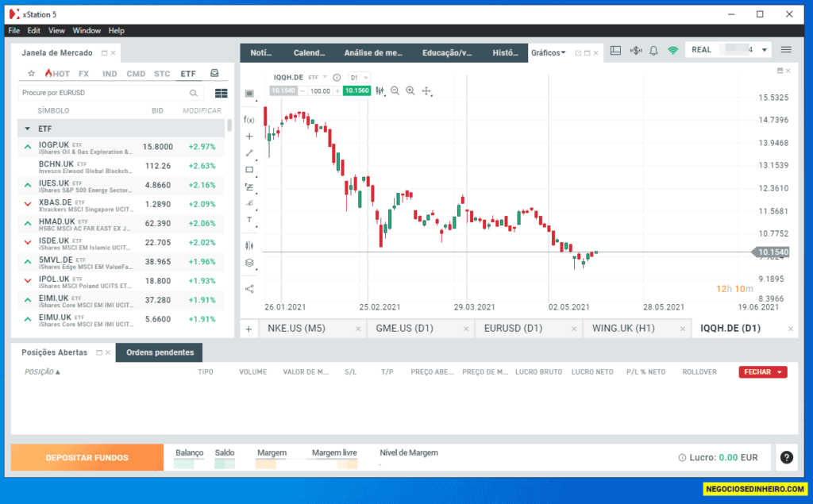Select the HOT market category
This screenshot has height=504, width=813.
coord(57,74)
